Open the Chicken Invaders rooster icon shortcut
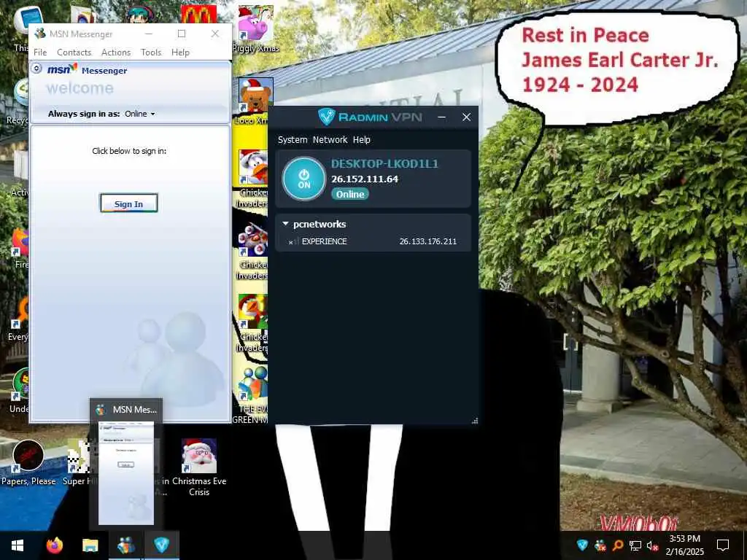Image resolution: width=747 pixels, height=560 pixels. 253,323
